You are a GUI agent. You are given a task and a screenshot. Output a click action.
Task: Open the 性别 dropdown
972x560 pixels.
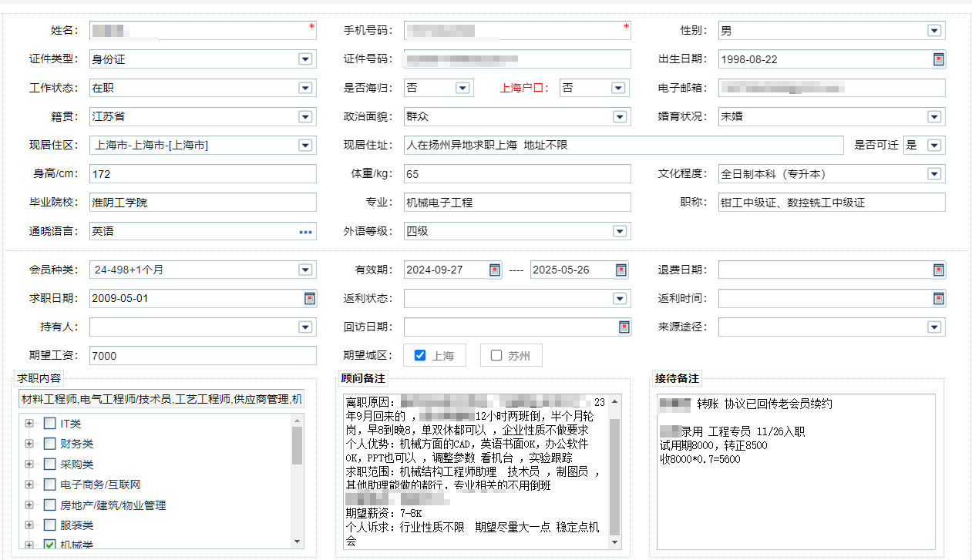coord(934,31)
